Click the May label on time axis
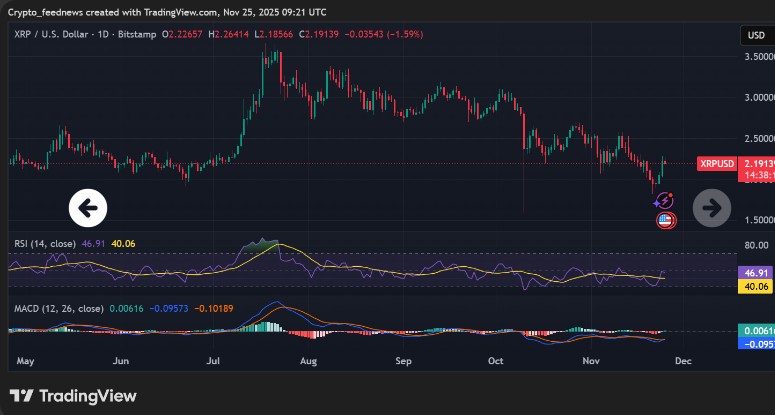Viewport: 775px width, 415px height. 26,358
